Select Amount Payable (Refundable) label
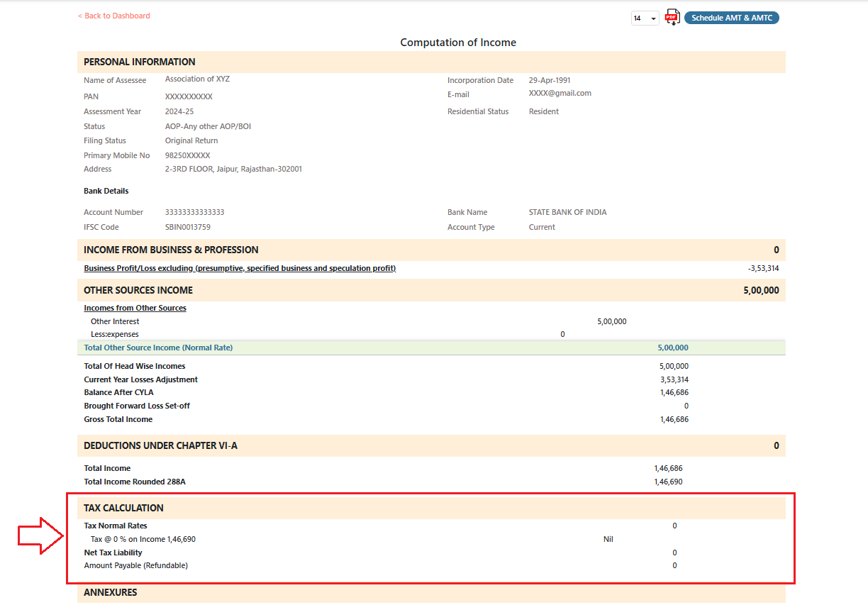 (136, 565)
